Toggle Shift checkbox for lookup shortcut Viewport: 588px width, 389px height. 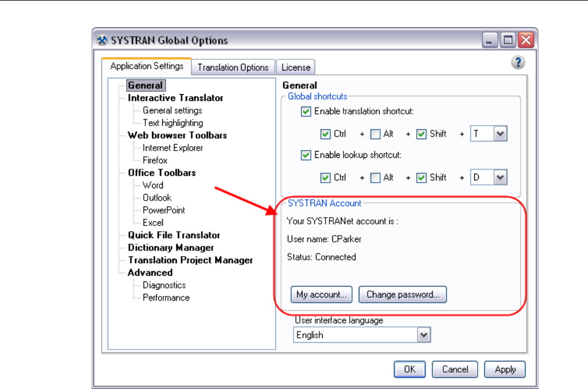tap(421, 178)
